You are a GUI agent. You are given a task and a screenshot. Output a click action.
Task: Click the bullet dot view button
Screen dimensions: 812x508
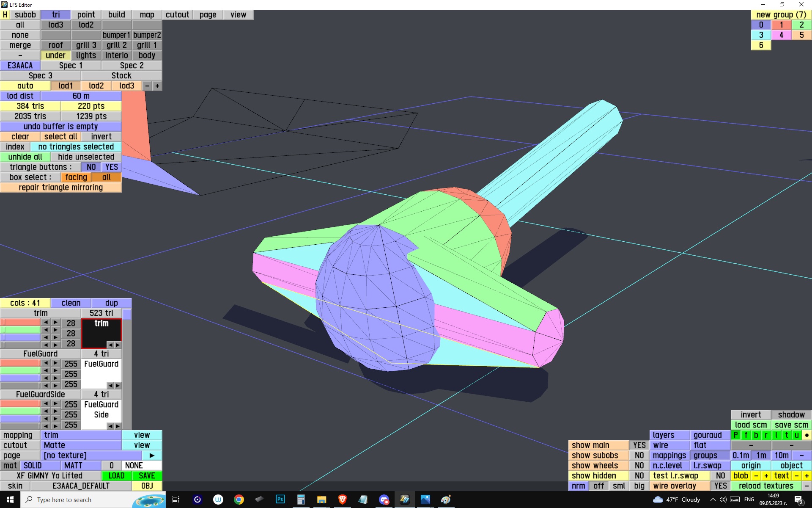pos(807,435)
